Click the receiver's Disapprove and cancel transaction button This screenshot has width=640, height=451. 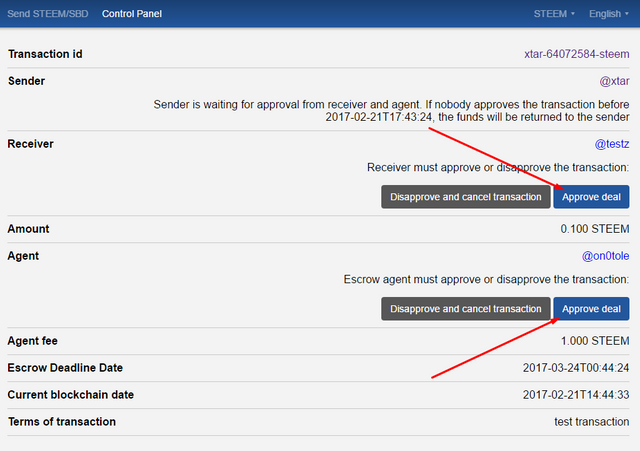click(x=466, y=197)
